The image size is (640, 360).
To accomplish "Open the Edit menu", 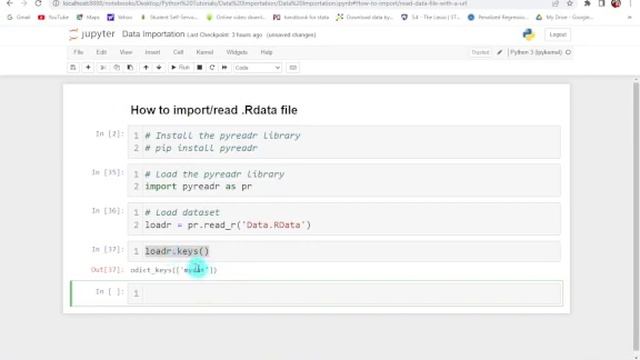I will tap(101, 52).
